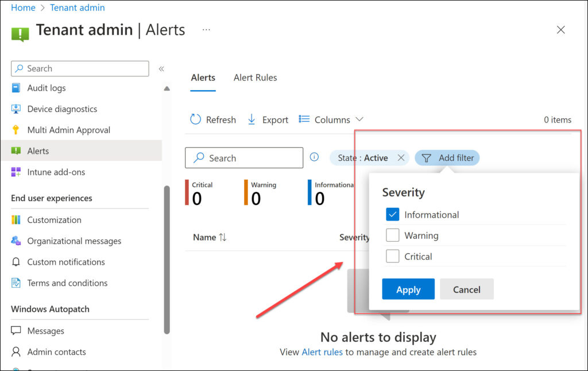Go to Home breadcrumb link
The image size is (588, 371).
pos(23,7)
